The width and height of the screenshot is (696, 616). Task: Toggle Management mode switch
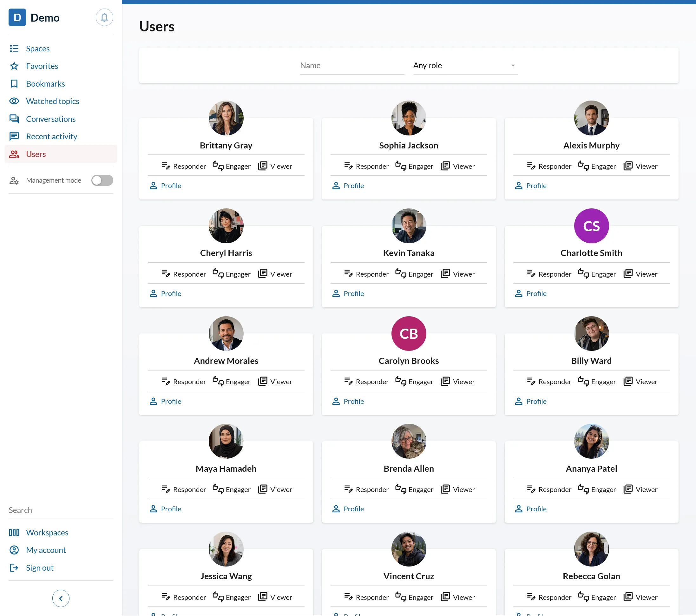coord(102,180)
